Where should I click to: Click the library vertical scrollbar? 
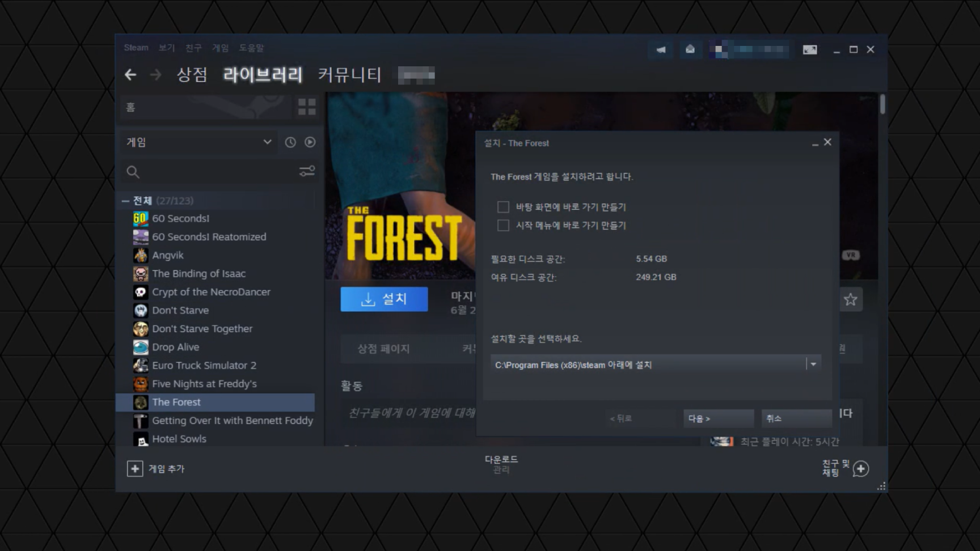click(x=882, y=105)
